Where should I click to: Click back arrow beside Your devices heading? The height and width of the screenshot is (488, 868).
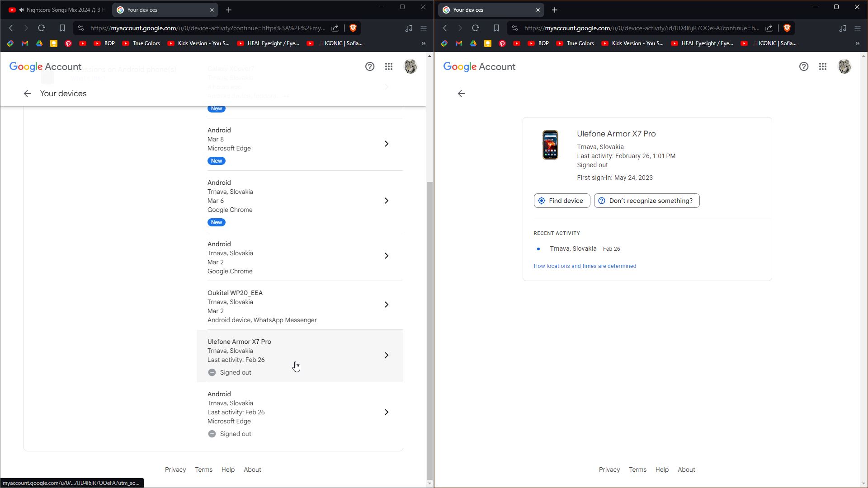pyautogui.click(x=28, y=94)
